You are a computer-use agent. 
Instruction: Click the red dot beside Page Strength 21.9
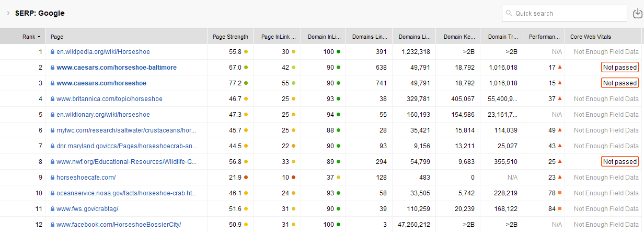246,178
